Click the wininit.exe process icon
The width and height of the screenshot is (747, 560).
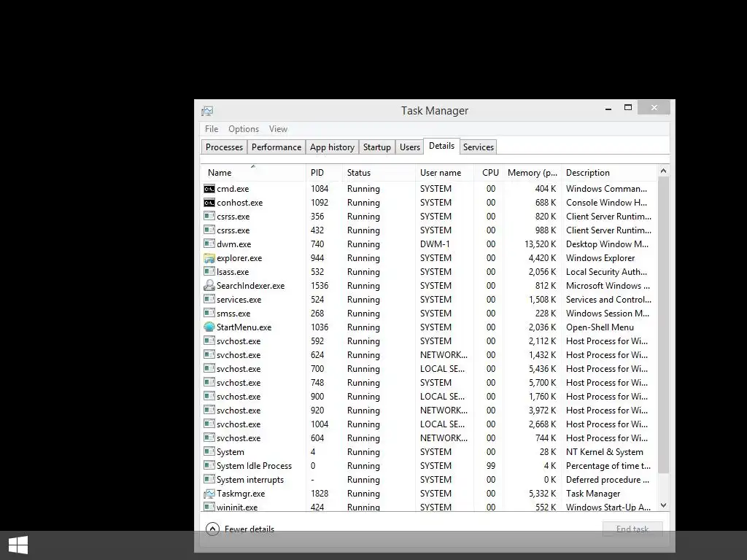209,507
